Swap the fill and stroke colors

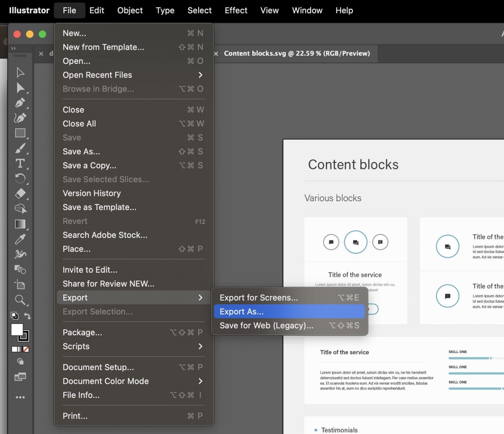[x=27, y=316]
